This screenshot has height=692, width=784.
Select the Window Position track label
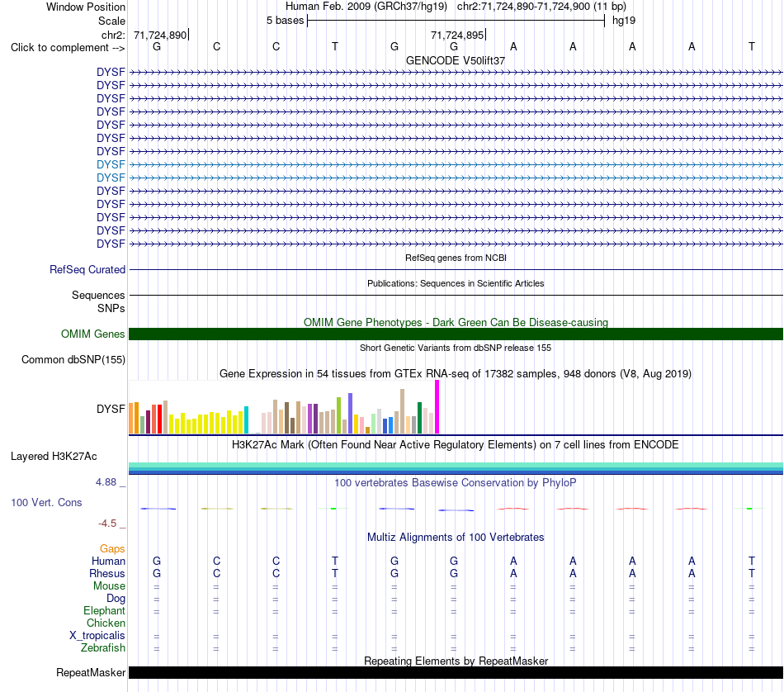coord(86,7)
